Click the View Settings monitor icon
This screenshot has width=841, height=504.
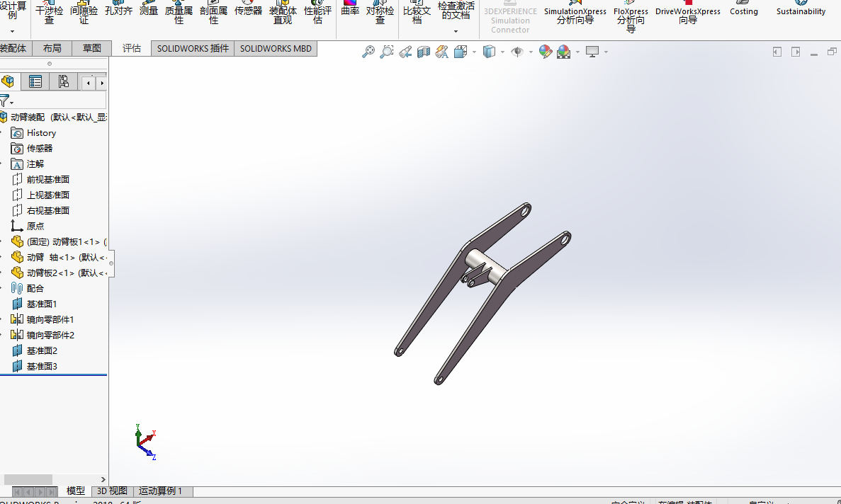592,52
